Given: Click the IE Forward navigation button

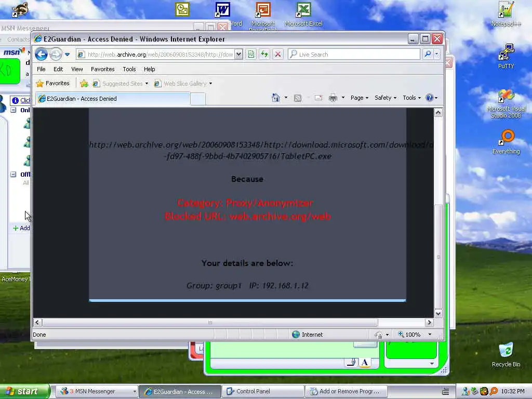Looking at the screenshot, I should click(56, 54).
